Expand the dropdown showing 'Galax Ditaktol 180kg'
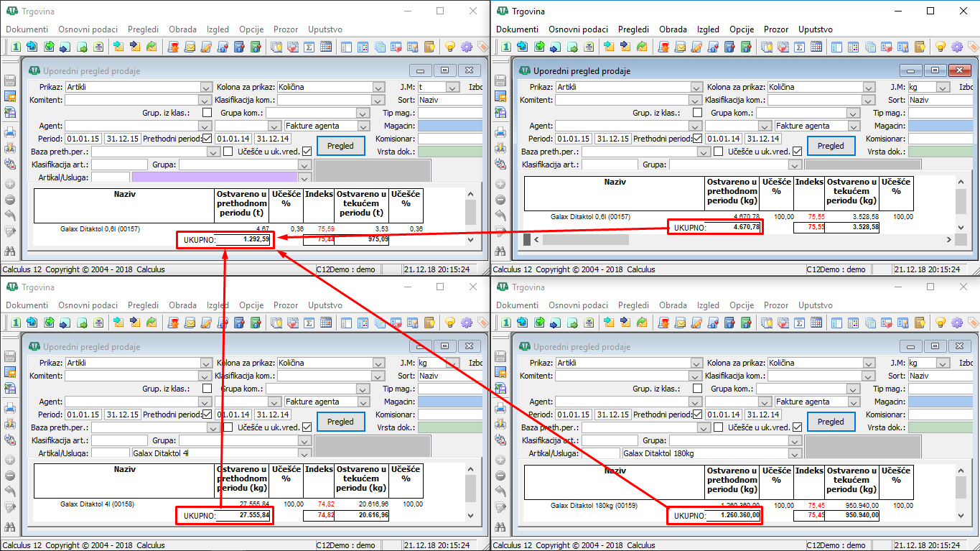The height and width of the screenshot is (551, 980). 794,453
